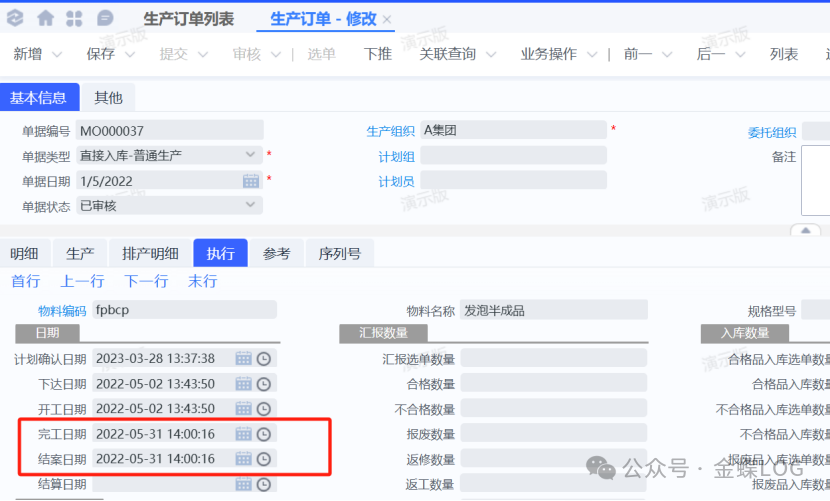Open the app grid menu icon
The width and height of the screenshot is (830, 501).
pos(75,18)
